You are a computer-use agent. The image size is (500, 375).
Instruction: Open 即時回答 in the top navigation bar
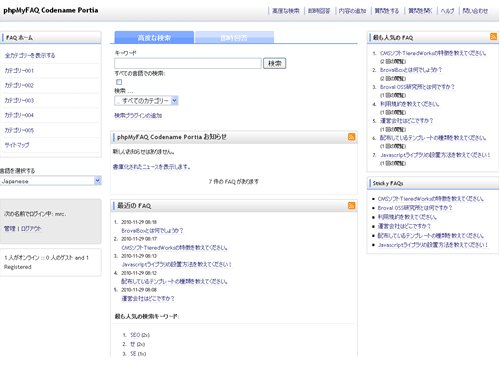(x=319, y=11)
